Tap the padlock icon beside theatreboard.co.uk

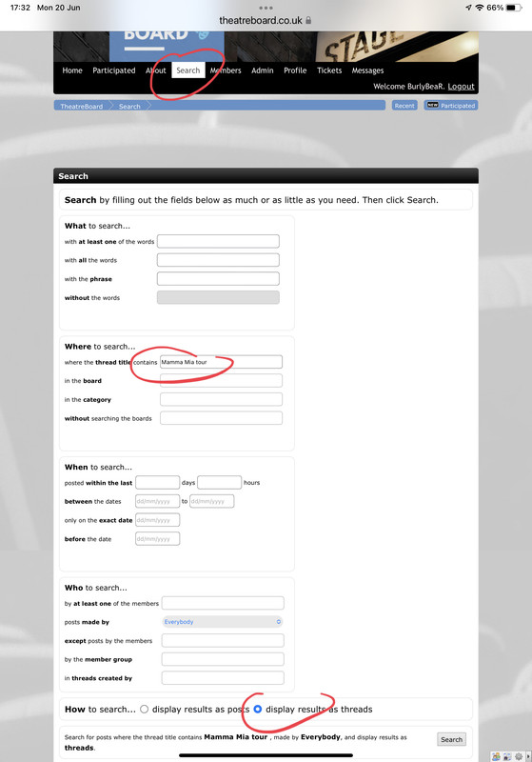pyautogui.click(x=308, y=20)
